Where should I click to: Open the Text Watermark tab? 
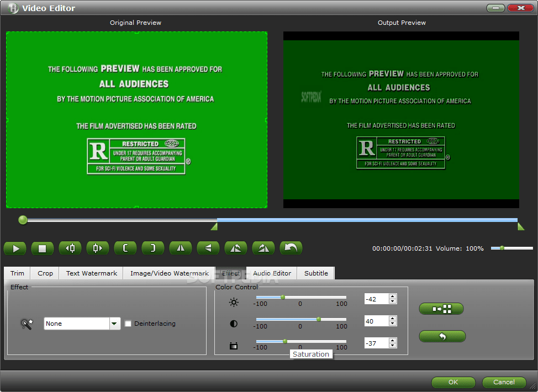pyautogui.click(x=91, y=273)
